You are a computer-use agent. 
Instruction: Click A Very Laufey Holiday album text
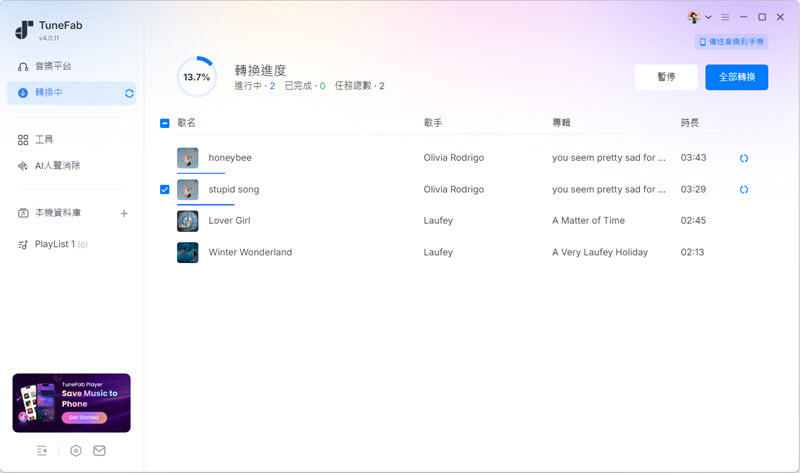(x=600, y=252)
